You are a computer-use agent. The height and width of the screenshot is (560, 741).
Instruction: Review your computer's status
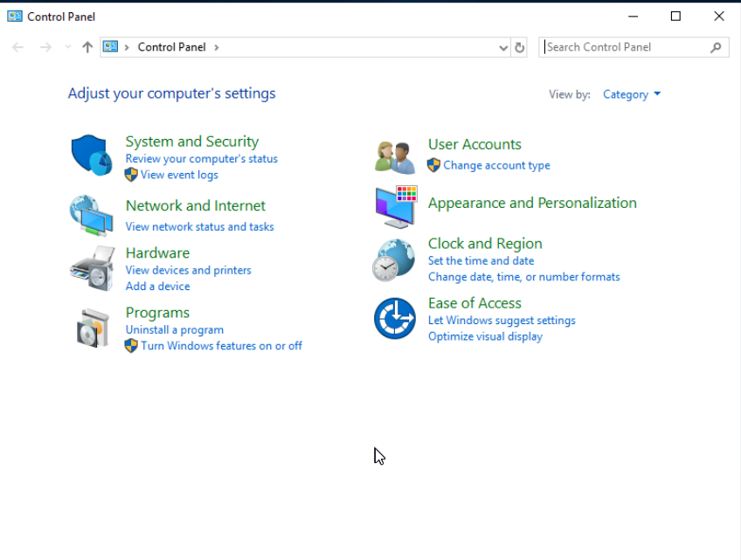coord(201,159)
